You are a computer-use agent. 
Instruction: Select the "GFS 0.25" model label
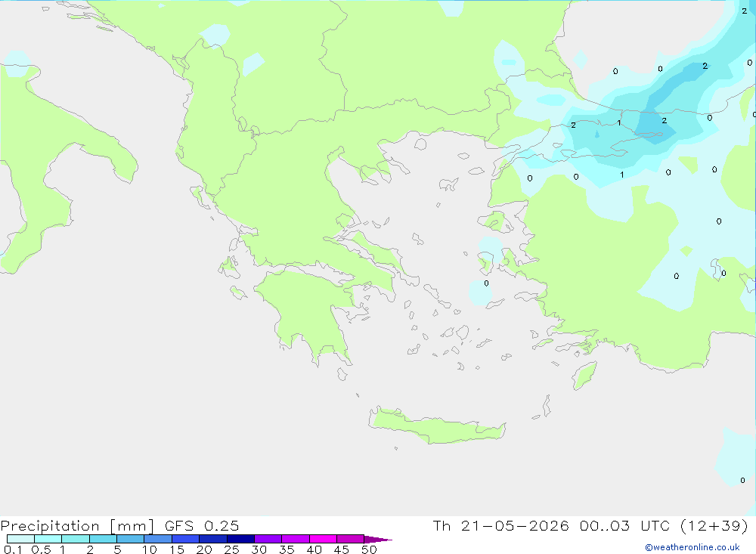click(202, 526)
